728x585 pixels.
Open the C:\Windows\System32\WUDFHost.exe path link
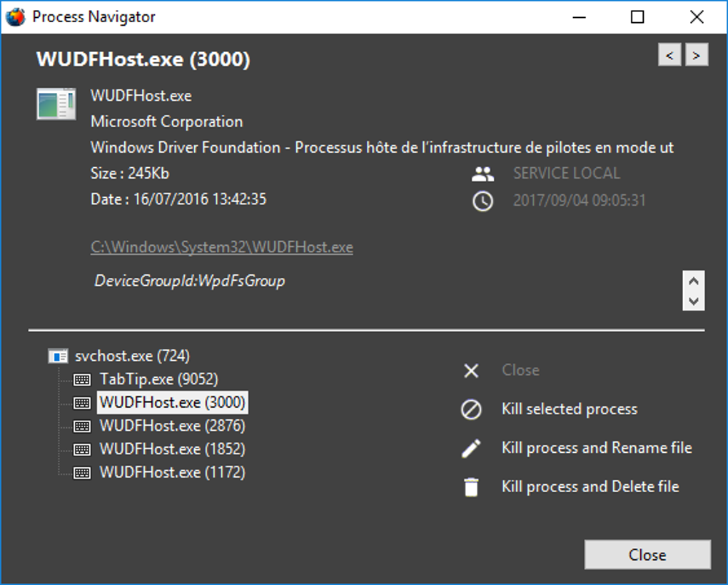pos(222,247)
